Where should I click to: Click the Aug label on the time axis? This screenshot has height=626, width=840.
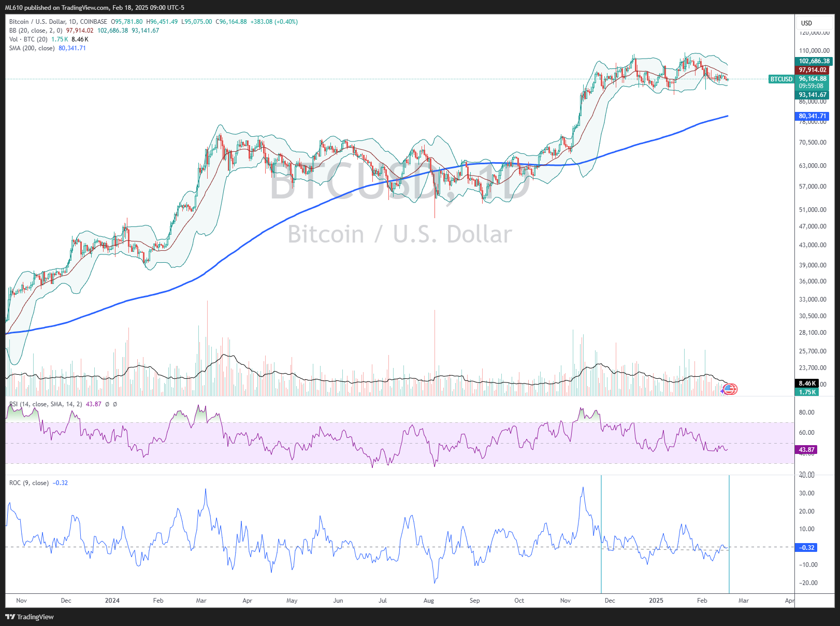tap(429, 601)
